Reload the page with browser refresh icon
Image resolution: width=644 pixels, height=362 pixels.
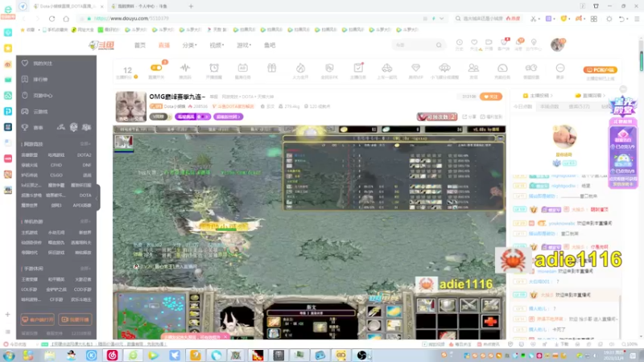coord(52,19)
